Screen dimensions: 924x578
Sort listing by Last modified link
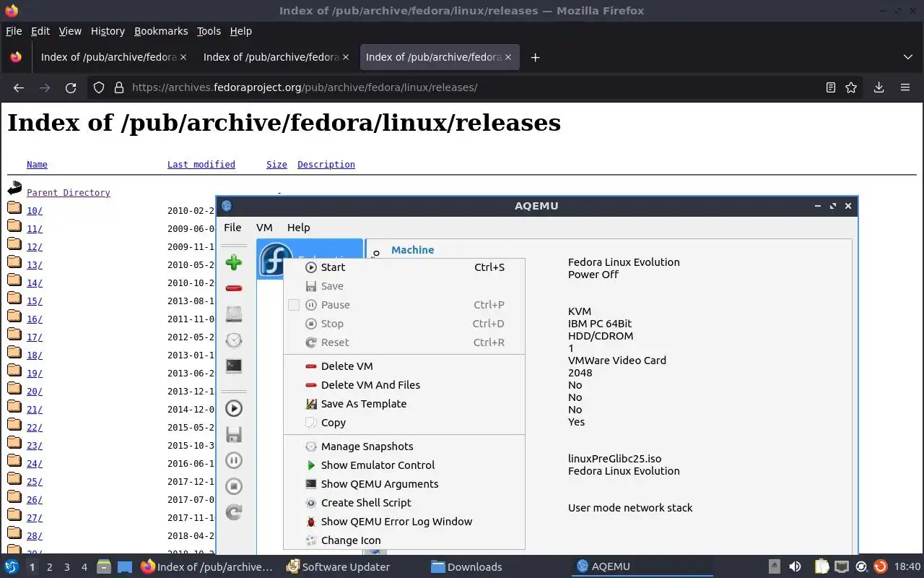tap(201, 165)
